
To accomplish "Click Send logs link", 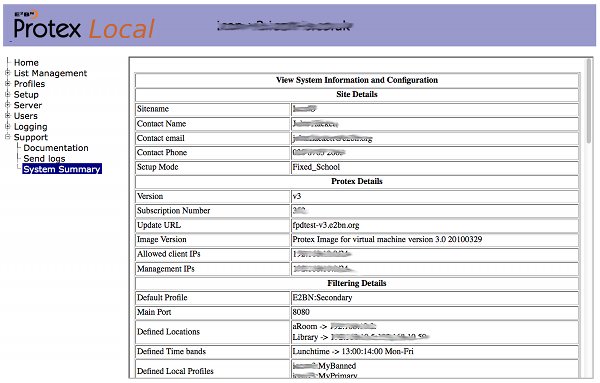I will (44, 159).
